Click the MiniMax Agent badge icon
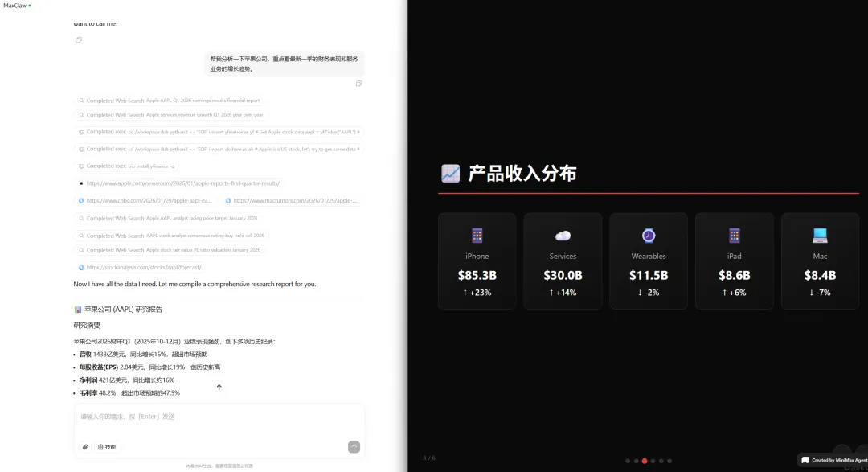868x472 pixels. coord(805,461)
